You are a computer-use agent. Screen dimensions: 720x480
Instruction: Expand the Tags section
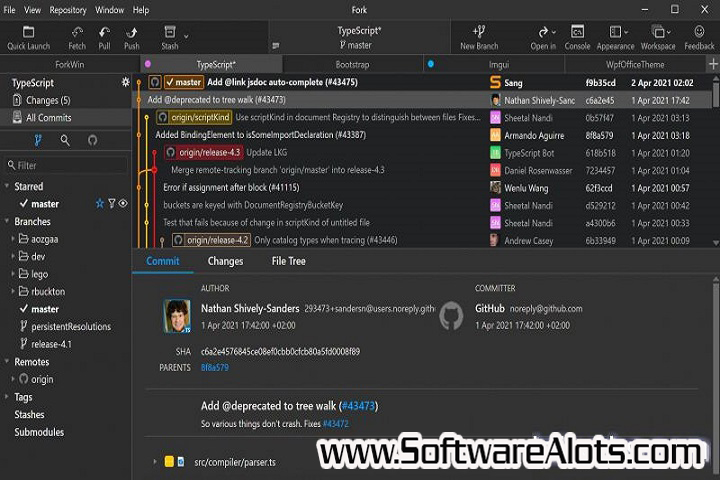7,396
